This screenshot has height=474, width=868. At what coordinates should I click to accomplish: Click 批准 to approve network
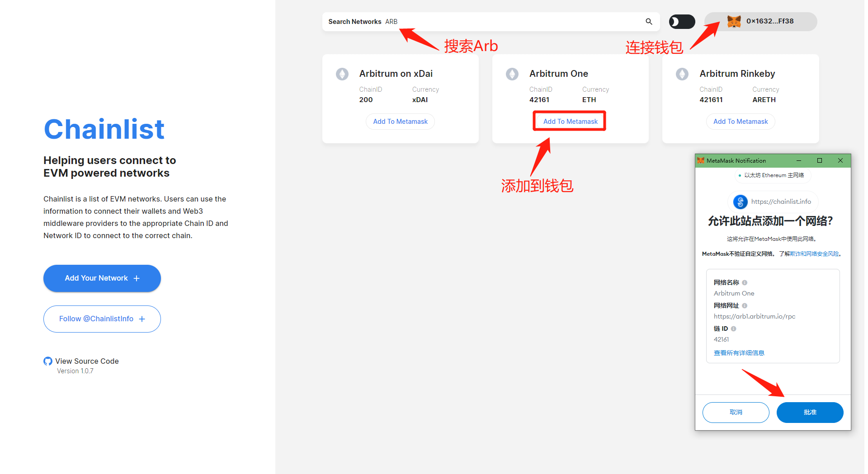810,413
